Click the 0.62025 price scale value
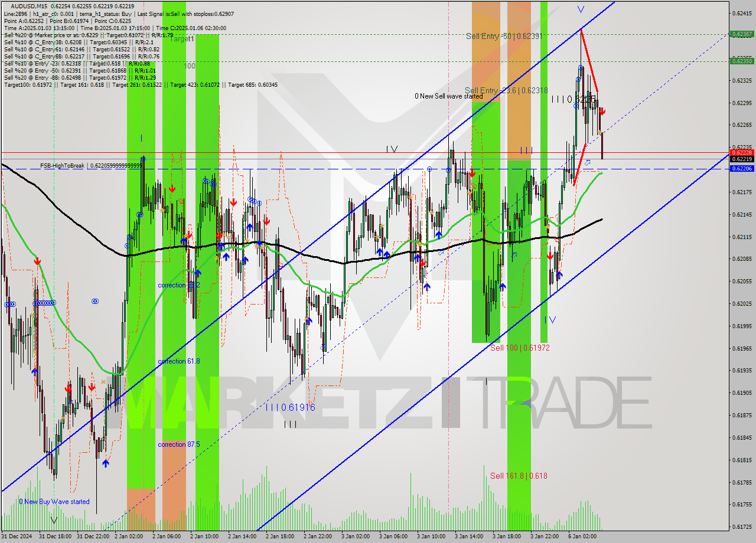This screenshot has width=756, height=543. tap(741, 303)
